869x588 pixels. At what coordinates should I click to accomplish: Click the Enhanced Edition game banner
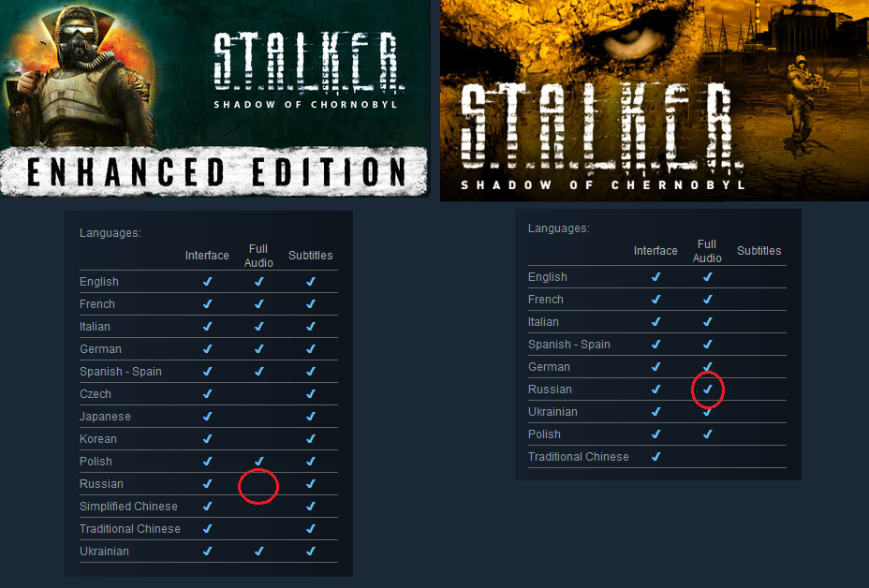(x=214, y=98)
